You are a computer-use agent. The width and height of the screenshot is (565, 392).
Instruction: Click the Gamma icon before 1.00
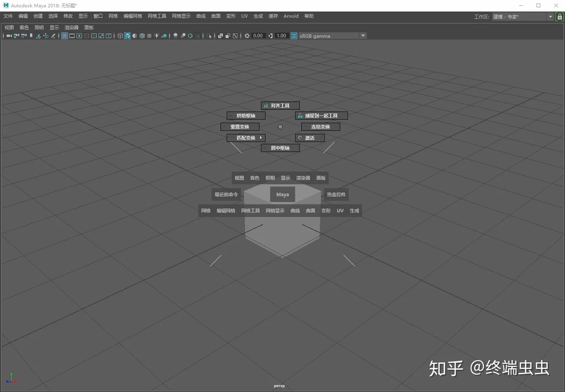(270, 36)
